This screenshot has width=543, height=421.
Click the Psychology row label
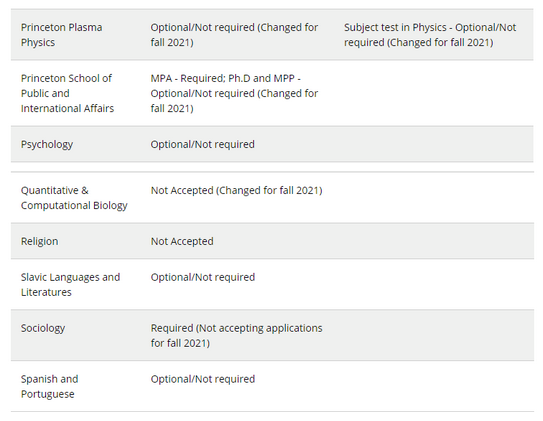tap(47, 144)
